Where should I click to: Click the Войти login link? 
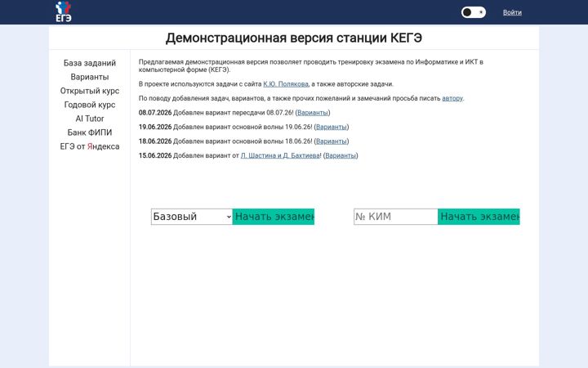[512, 12]
